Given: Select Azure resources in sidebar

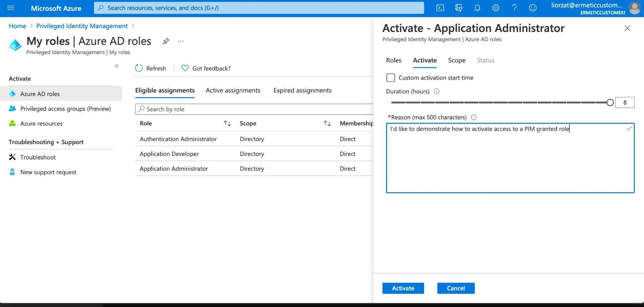Looking at the screenshot, I should pyautogui.click(x=61, y=123).
